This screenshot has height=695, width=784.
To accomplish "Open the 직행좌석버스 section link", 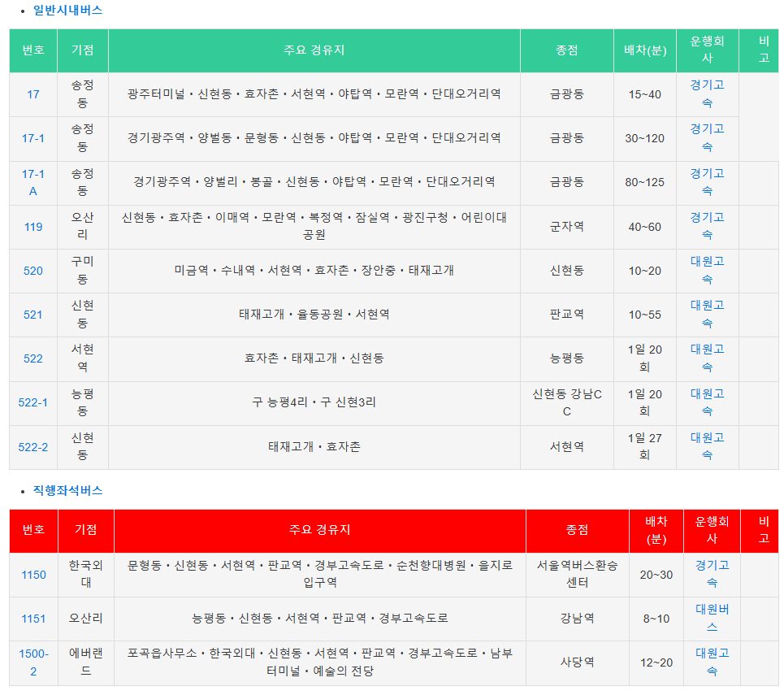I will pyautogui.click(x=67, y=490).
